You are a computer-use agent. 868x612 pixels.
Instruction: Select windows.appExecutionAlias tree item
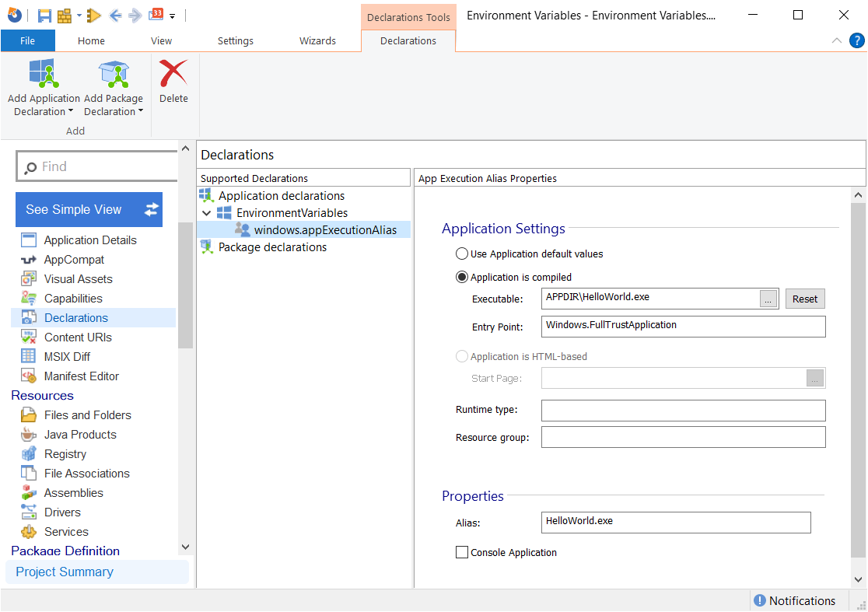[324, 230]
